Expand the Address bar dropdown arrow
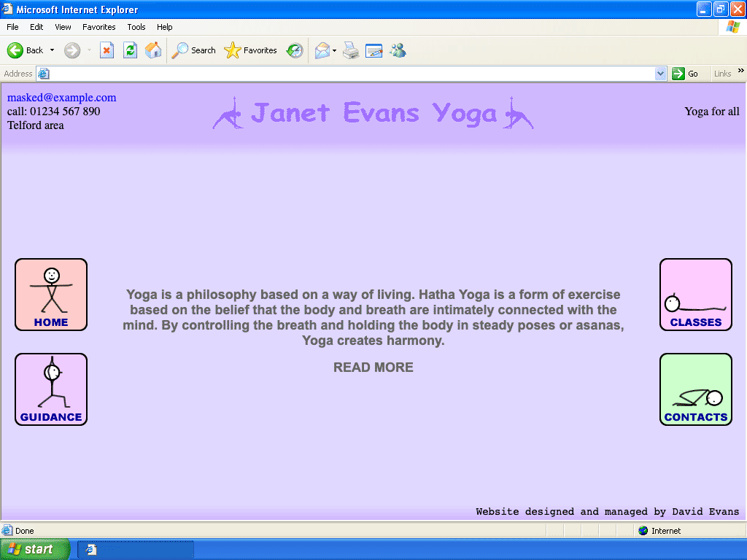Viewport: 747px width, 560px height. 659,74
